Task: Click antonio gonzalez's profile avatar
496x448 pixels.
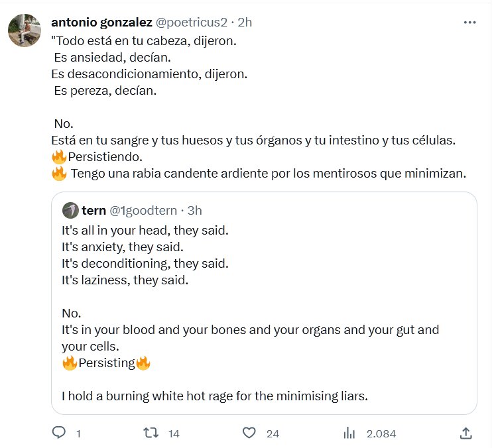Action: pos(25,30)
